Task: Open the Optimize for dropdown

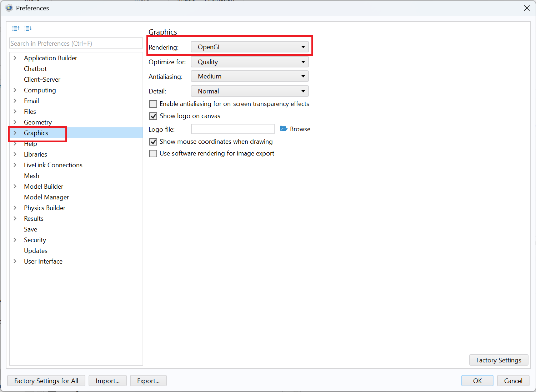Action: [250, 62]
